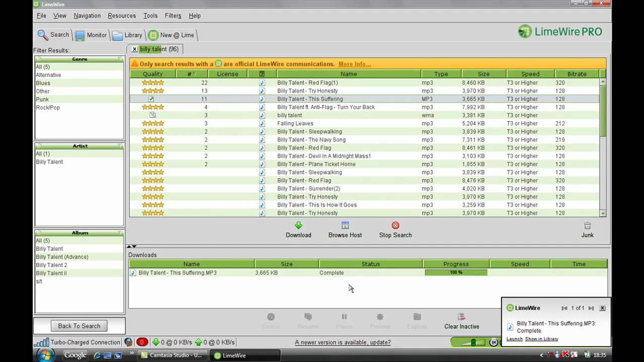
Task: Click the Resume download icon
Action: [308, 317]
